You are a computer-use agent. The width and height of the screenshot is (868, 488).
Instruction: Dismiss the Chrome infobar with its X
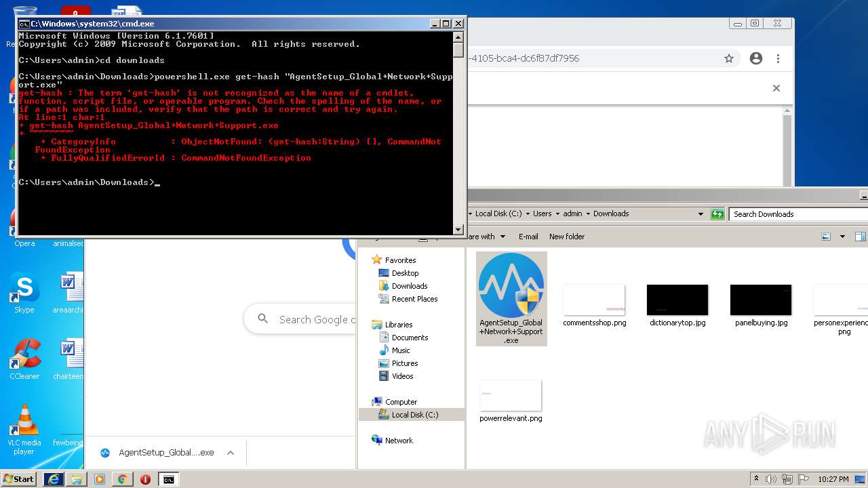(x=776, y=88)
